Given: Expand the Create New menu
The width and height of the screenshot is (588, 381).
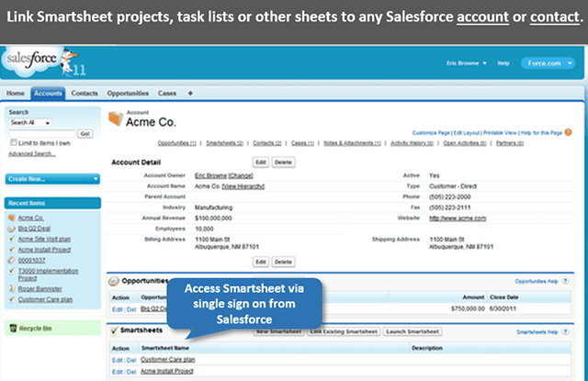Looking at the screenshot, I should pyautogui.click(x=50, y=179).
